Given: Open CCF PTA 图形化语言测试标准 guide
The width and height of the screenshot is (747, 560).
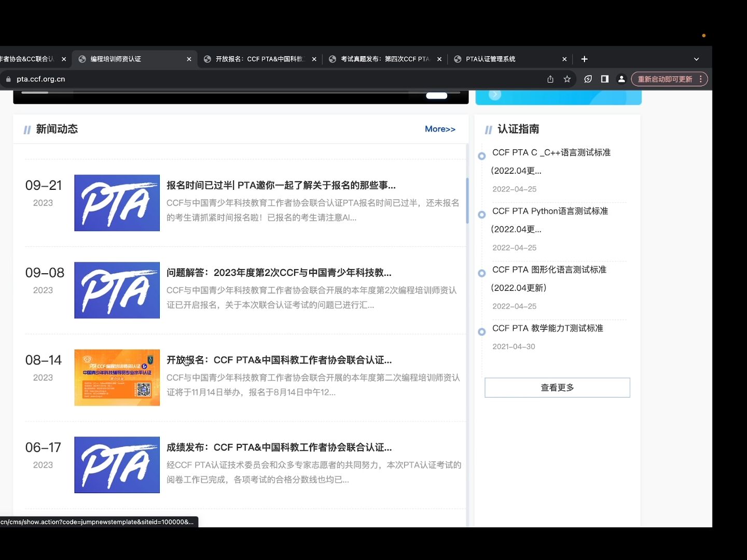Looking at the screenshot, I should 549,278.
